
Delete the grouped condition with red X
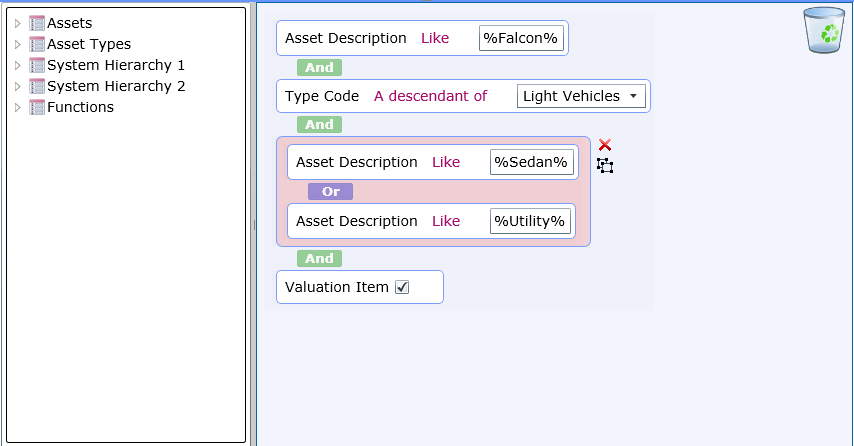[605, 145]
